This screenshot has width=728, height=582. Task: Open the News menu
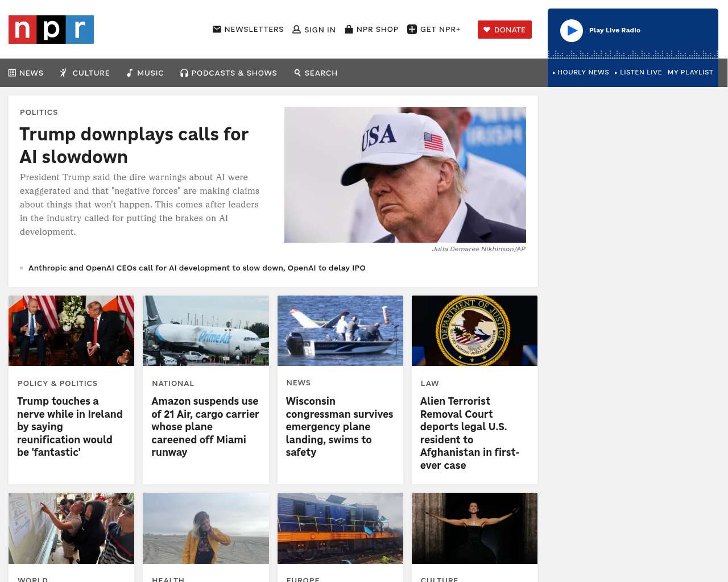tap(26, 73)
